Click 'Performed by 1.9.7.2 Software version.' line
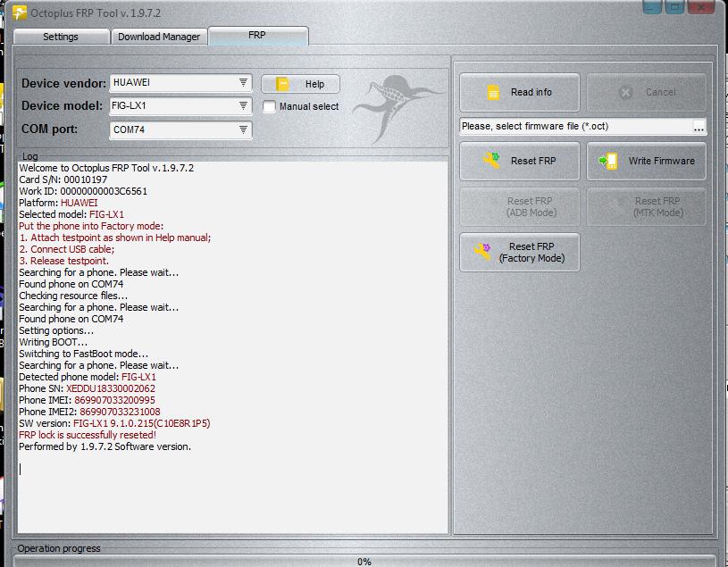Image resolution: width=728 pixels, height=567 pixels. click(105, 446)
